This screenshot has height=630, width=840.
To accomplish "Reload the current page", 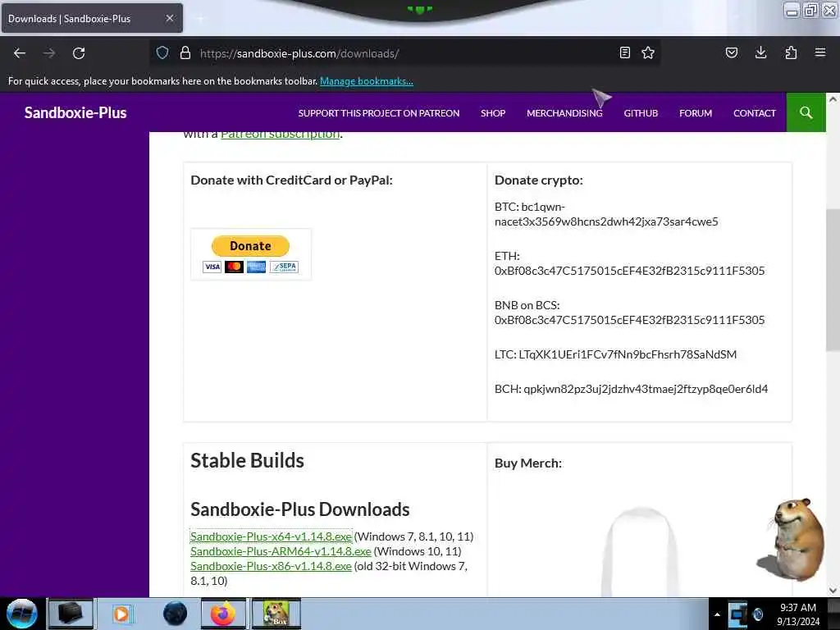I will [79, 53].
